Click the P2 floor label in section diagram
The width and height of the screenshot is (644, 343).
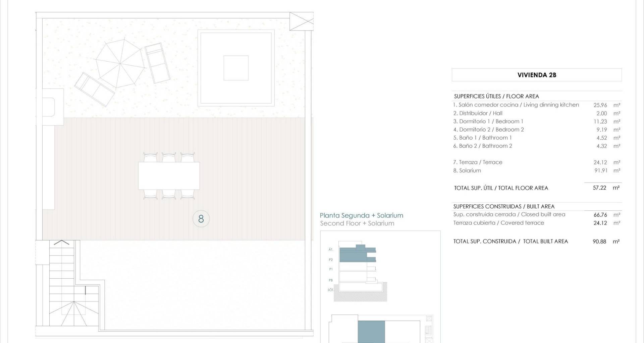click(x=331, y=260)
